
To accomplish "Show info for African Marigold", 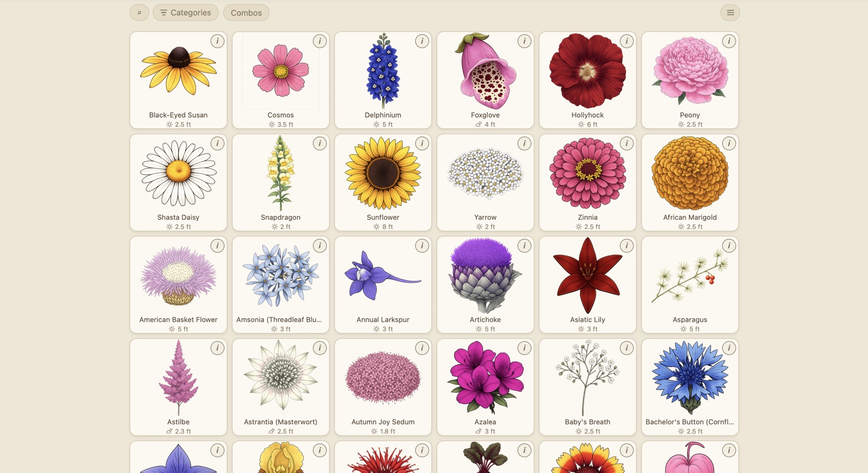I will pyautogui.click(x=729, y=144).
